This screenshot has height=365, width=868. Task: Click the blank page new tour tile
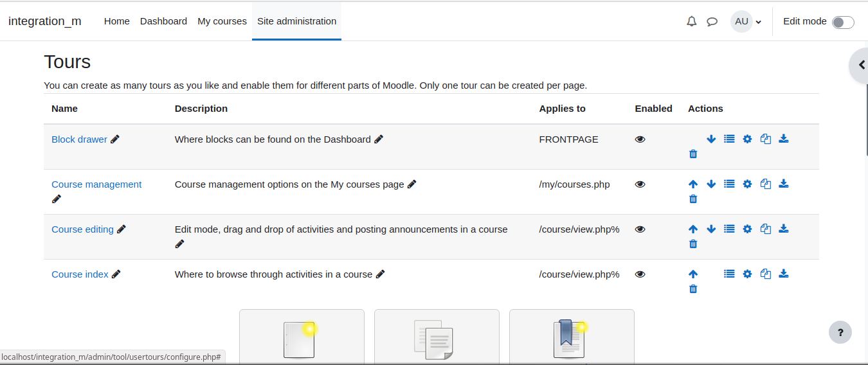tap(302, 337)
